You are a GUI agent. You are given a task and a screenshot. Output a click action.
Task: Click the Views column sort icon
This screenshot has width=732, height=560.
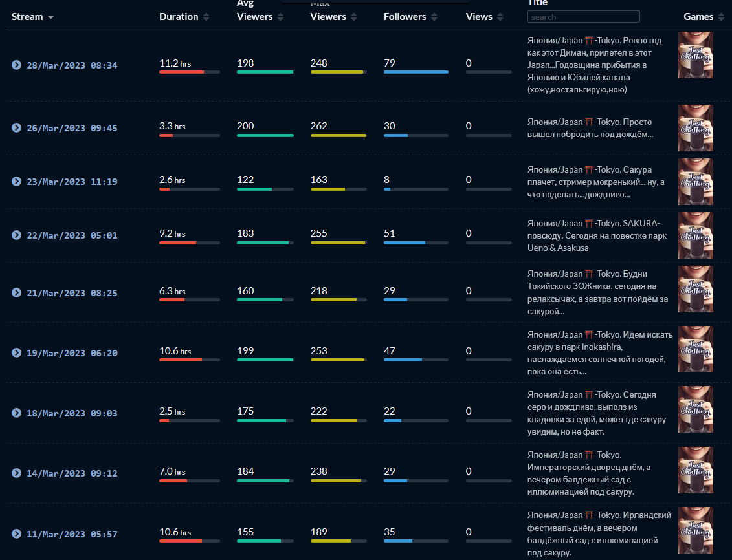[500, 17]
